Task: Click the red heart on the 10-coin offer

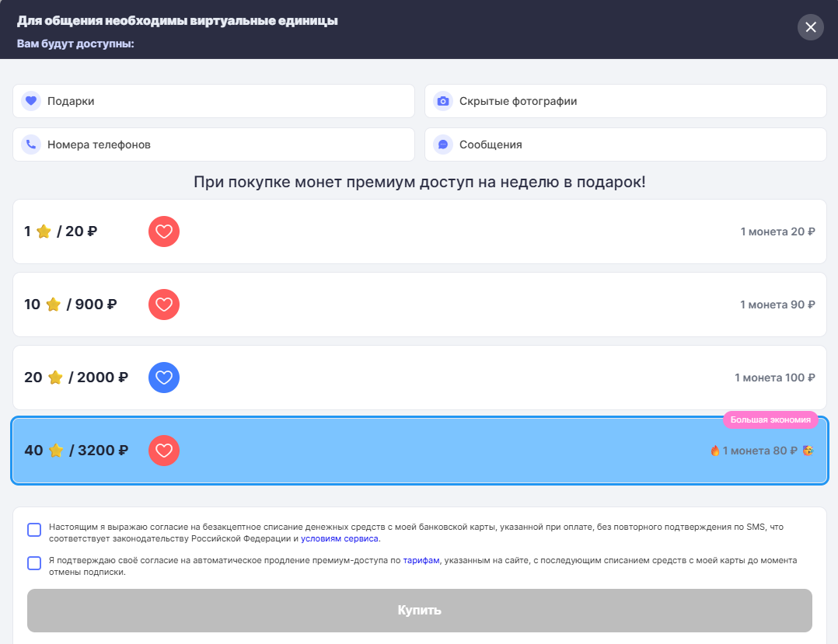Action: tap(163, 304)
